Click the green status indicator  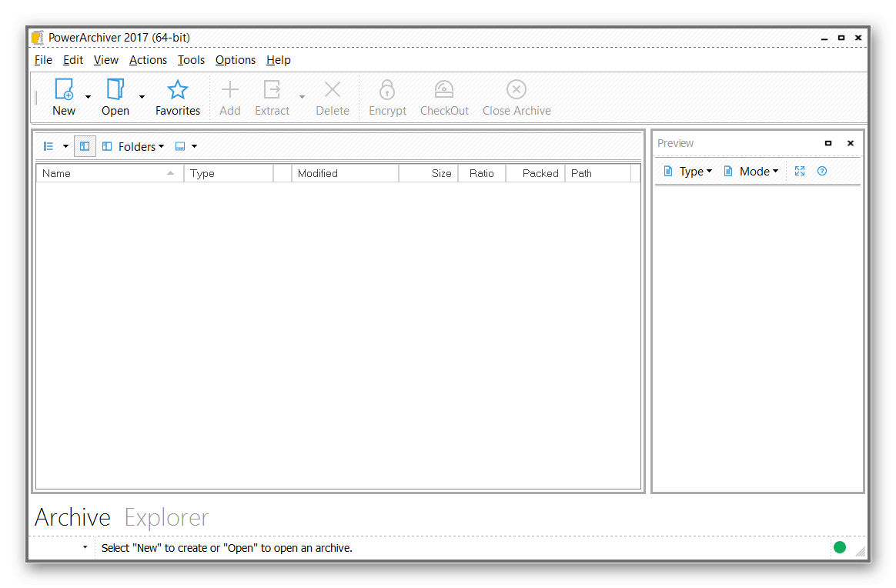tap(840, 548)
